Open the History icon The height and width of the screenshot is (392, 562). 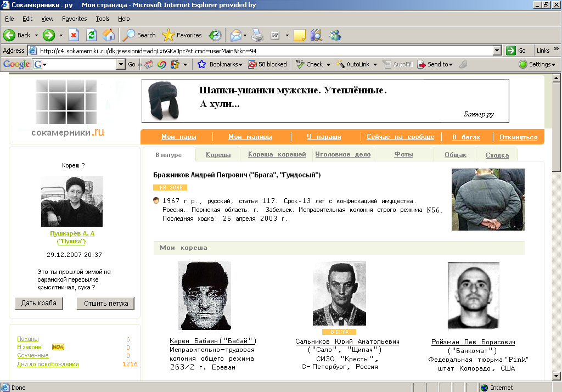click(x=215, y=35)
